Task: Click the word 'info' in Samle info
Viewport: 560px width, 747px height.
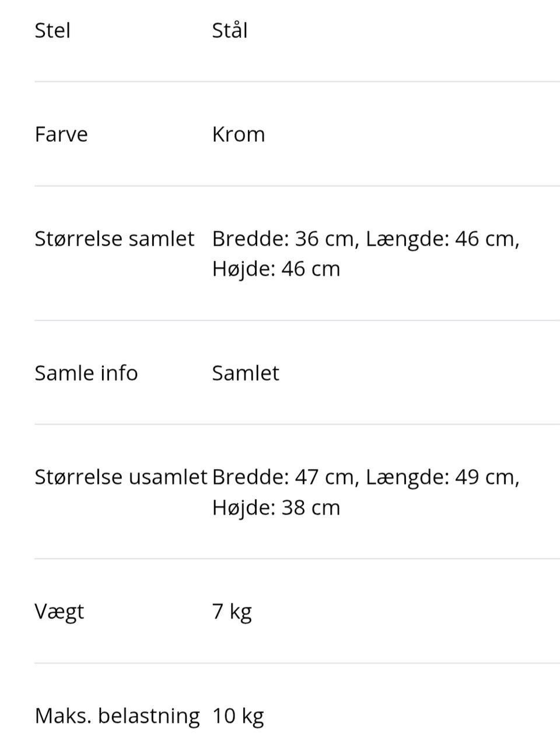Action: (x=118, y=373)
